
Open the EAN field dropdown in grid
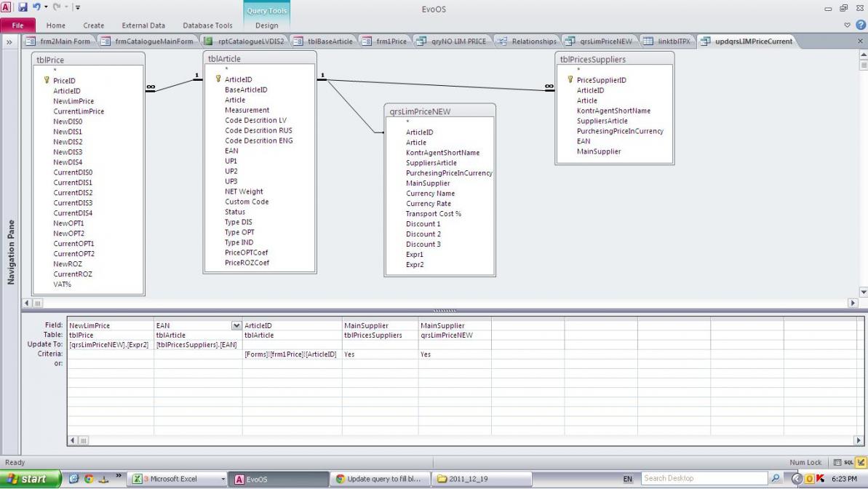pos(236,325)
